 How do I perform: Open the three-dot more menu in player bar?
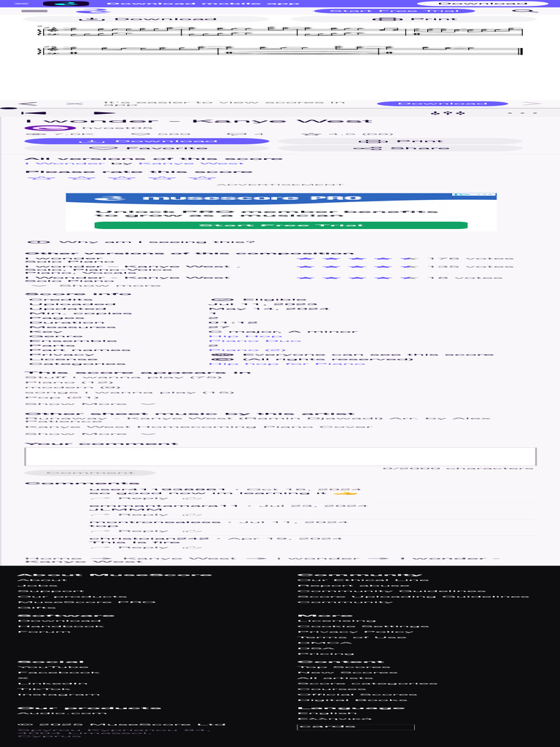[523, 113]
